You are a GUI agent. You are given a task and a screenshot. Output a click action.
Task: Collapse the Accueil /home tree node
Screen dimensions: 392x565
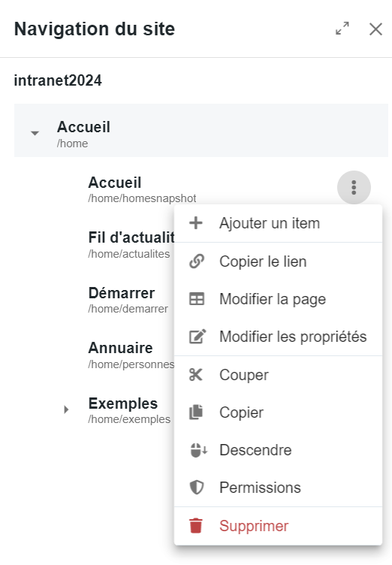pyautogui.click(x=35, y=133)
